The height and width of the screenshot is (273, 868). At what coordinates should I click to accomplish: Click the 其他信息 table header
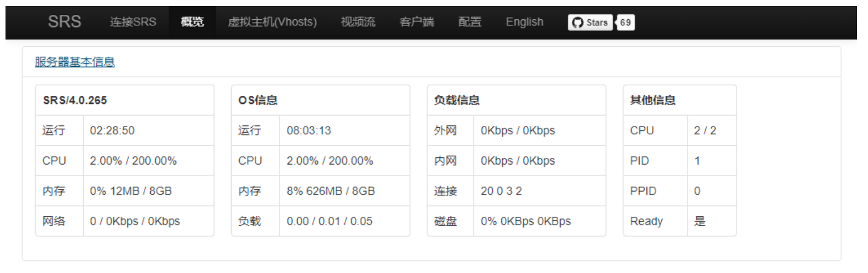pyautogui.click(x=652, y=100)
